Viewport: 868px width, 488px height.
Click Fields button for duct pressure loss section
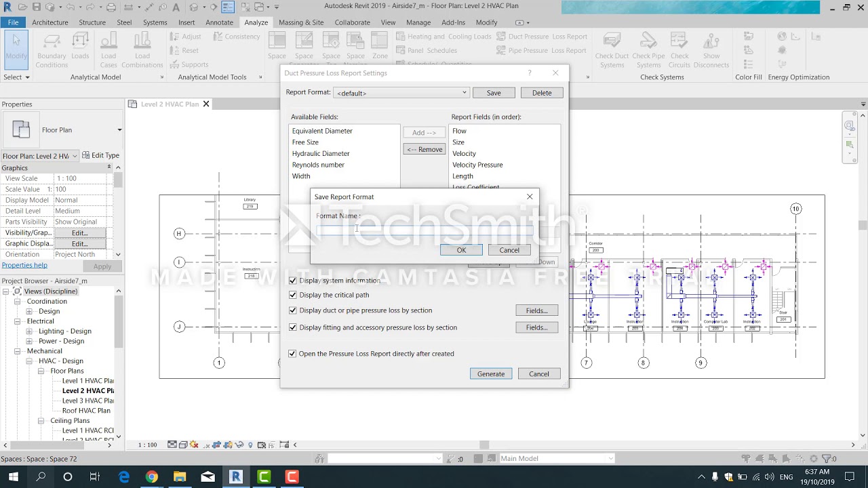536,310
